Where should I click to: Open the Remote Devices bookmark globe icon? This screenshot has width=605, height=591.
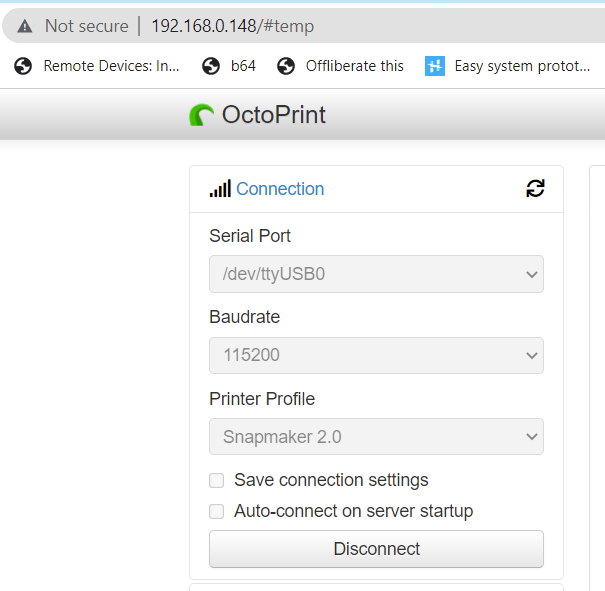(x=23, y=66)
